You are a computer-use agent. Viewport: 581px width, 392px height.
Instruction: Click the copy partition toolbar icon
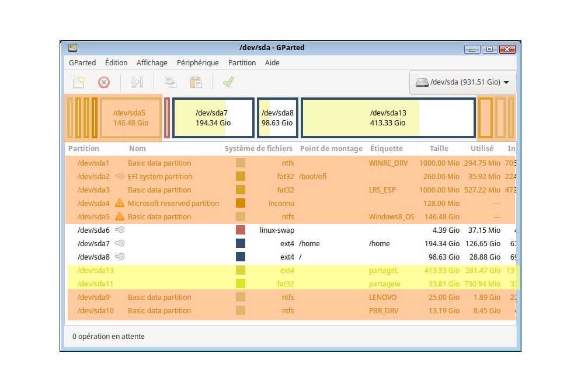tap(171, 82)
